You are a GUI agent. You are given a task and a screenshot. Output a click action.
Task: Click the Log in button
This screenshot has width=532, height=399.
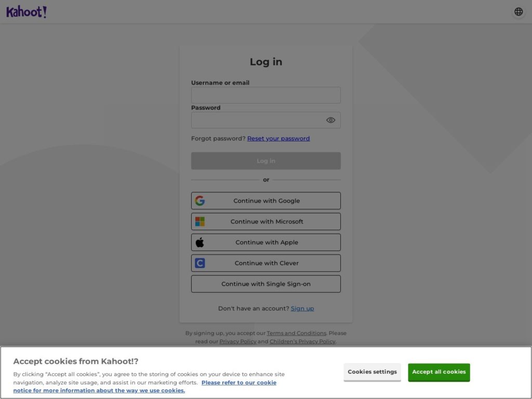pyautogui.click(x=265, y=161)
